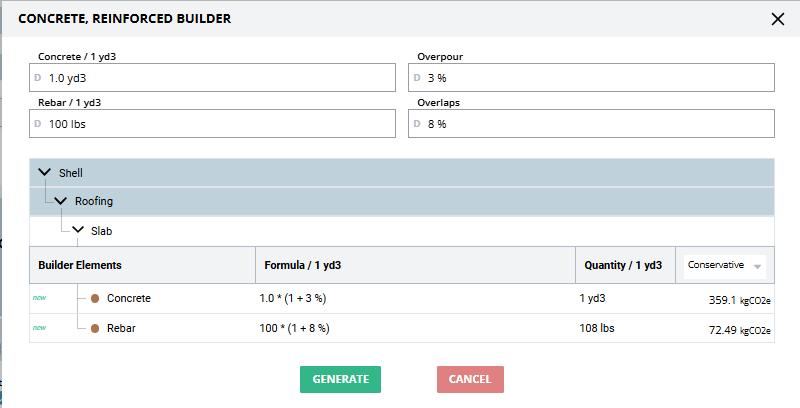
Task: Click the brown Rebar color dot
Action: [x=95, y=328]
